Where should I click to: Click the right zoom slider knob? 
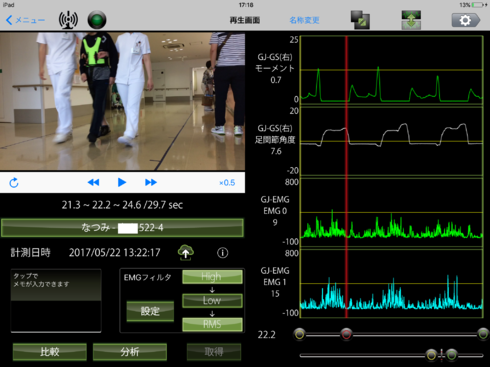452,355
